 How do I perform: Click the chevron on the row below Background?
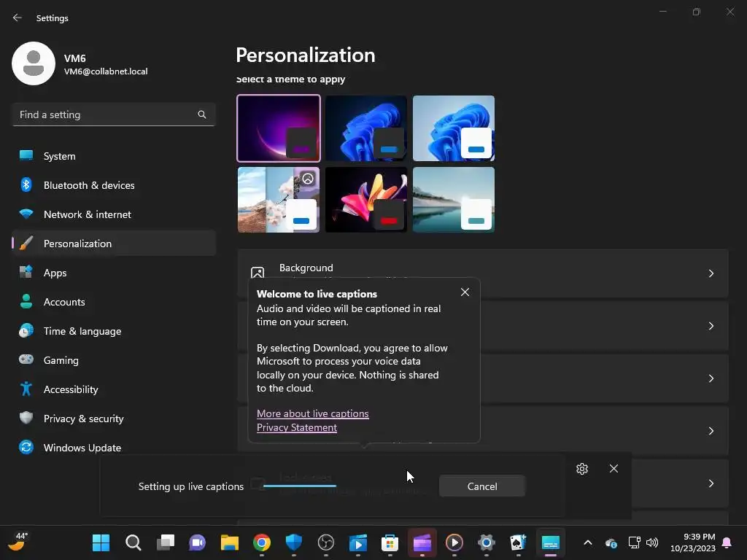click(x=711, y=326)
